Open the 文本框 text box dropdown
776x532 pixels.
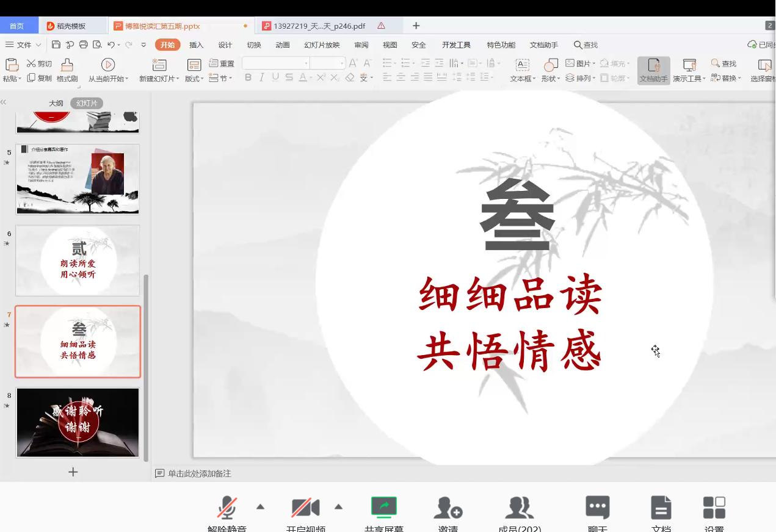pos(523,78)
